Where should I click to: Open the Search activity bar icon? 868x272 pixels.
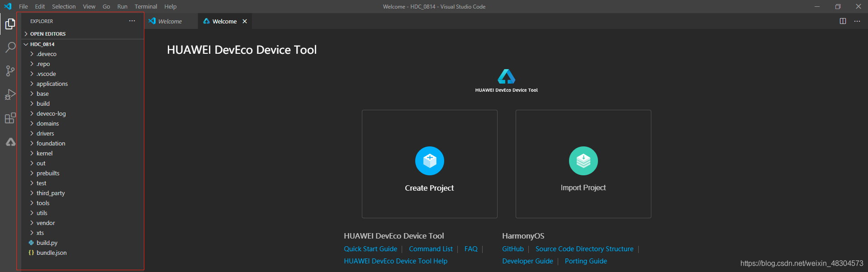(x=10, y=47)
